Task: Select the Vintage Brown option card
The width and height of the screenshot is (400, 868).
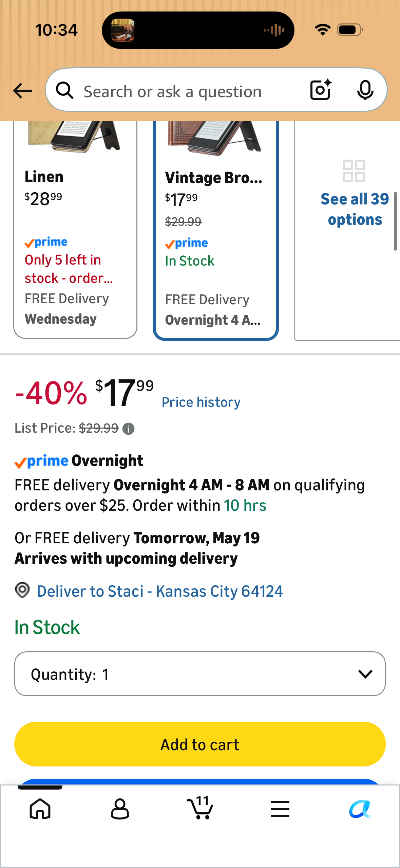Action: (216, 230)
